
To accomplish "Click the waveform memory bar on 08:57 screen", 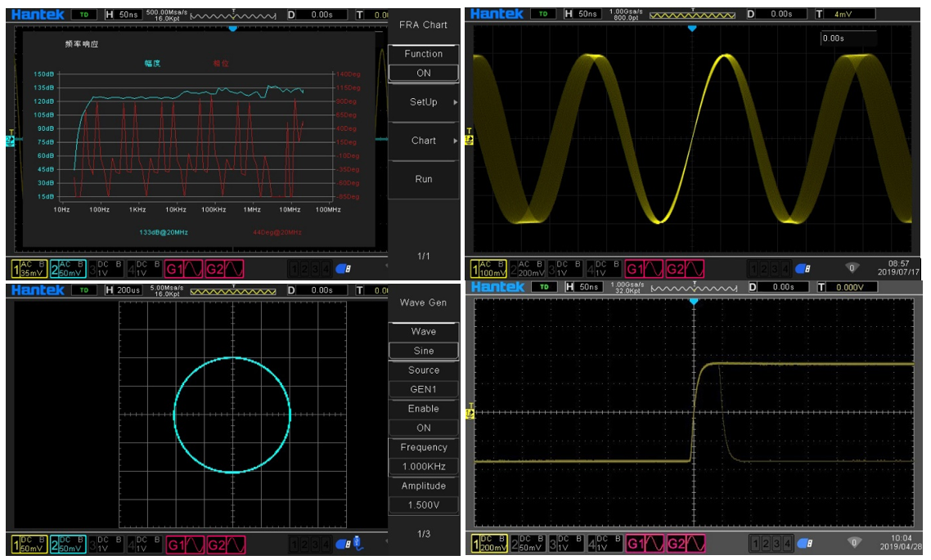I will point(692,15).
